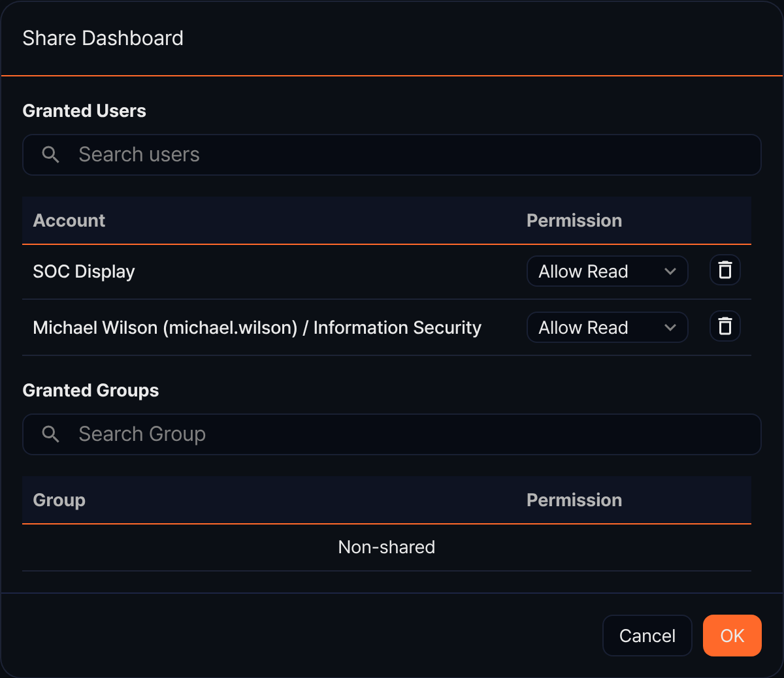The width and height of the screenshot is (784, 678).
Task: Click the Share Dashboard dialog title
Action: (103, 39)
